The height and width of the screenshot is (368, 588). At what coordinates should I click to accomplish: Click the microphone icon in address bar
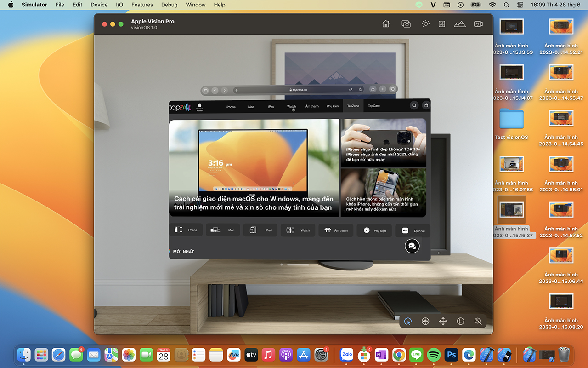point(236,90)
